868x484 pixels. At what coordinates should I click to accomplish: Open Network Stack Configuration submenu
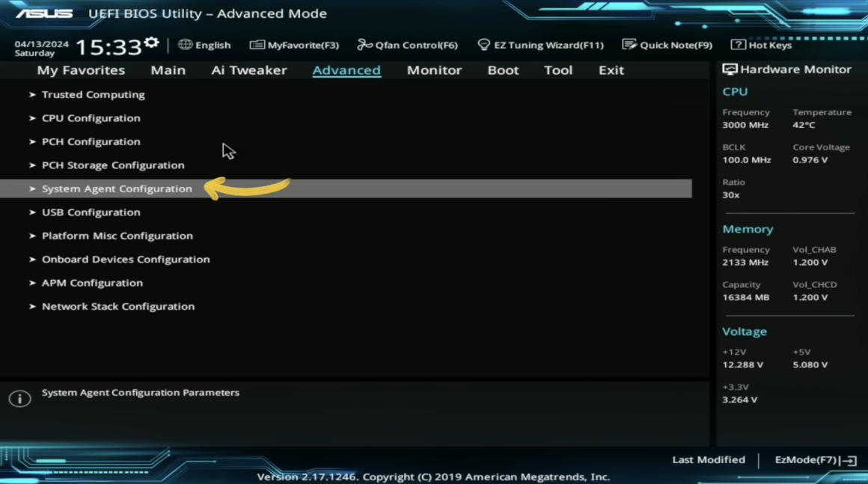[118, 307]
